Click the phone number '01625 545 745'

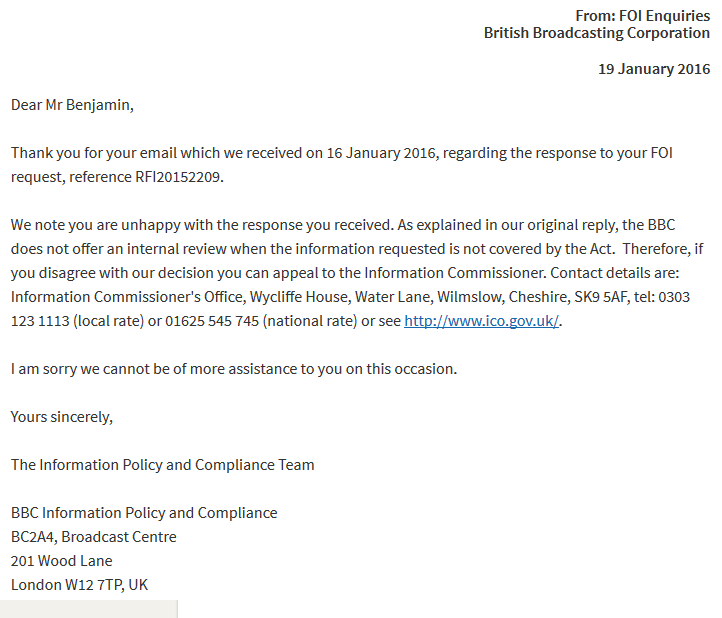(212, 321)
